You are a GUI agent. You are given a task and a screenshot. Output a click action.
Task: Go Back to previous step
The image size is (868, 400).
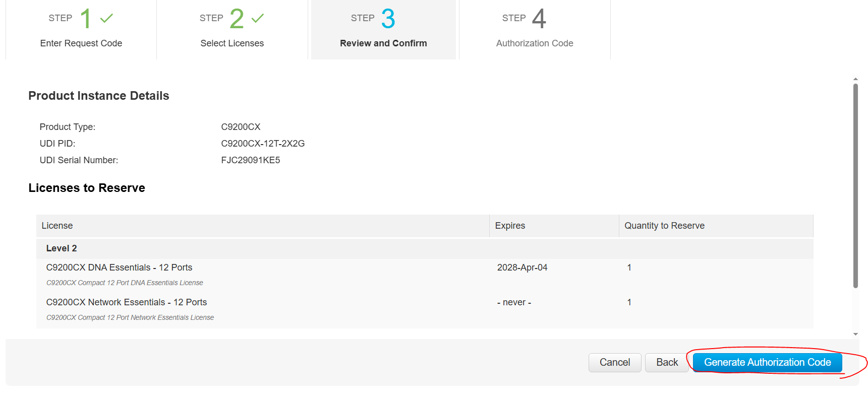667,363
